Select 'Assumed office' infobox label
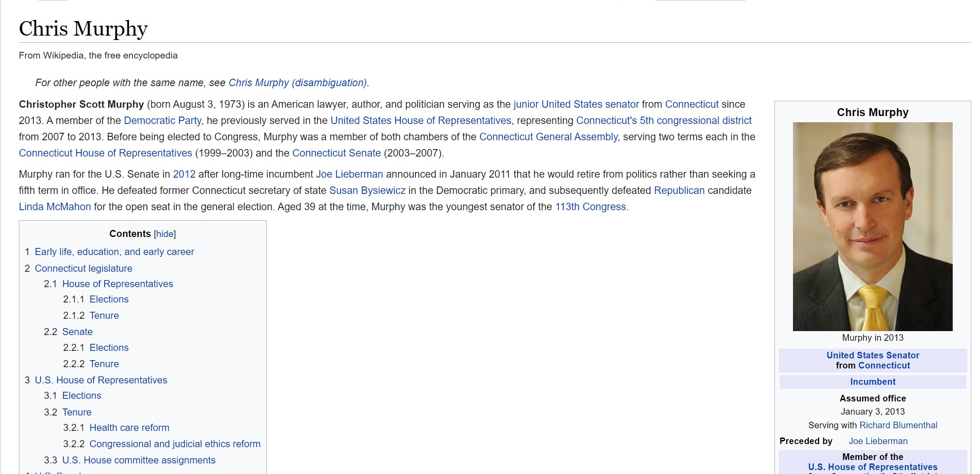The width and height of the screenshot is (980, 474). 873,398
